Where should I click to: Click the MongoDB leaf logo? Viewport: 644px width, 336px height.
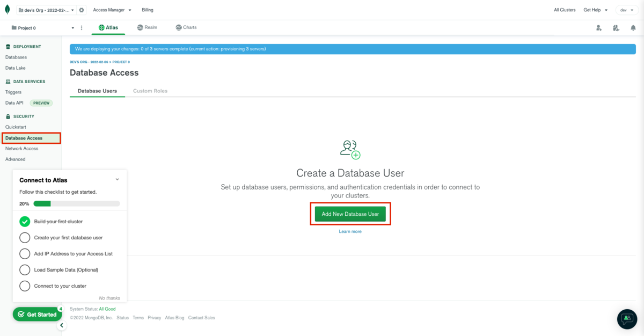[6, 10]
